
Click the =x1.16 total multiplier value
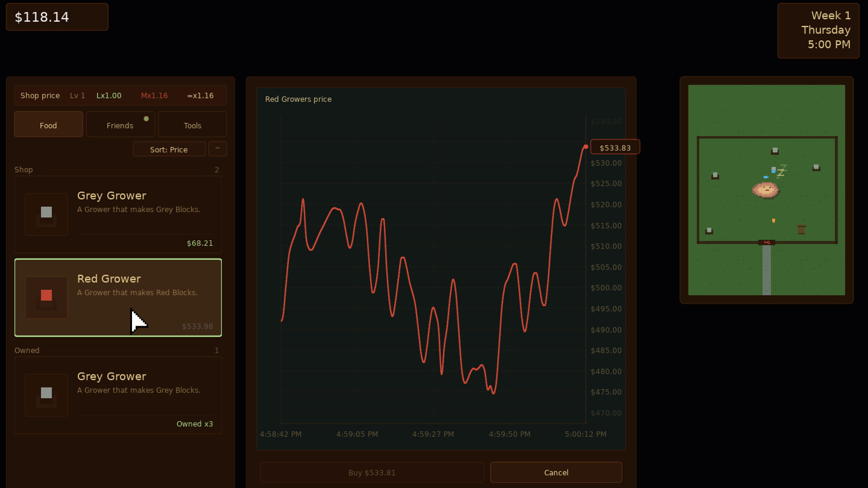click(200, 95)
